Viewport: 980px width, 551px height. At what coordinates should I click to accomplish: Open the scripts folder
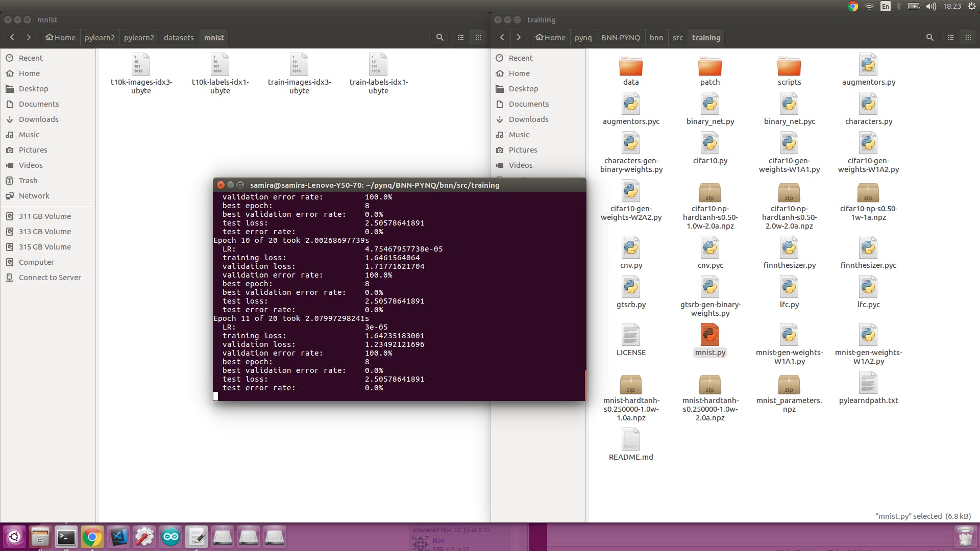click(x=789, y=67)
